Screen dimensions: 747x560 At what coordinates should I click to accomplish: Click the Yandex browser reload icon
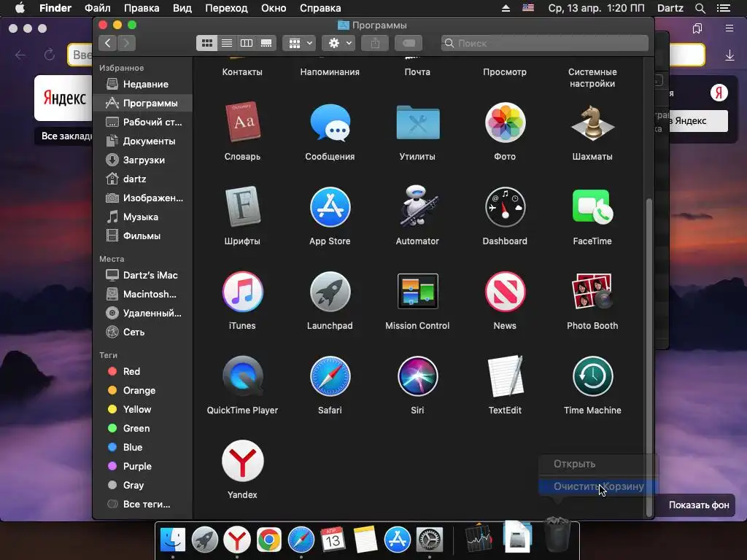[50, 55]
